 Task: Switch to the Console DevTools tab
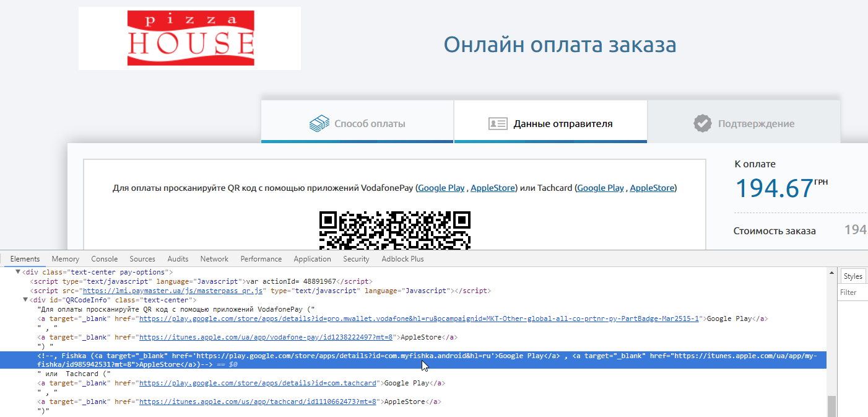[105, 259]
